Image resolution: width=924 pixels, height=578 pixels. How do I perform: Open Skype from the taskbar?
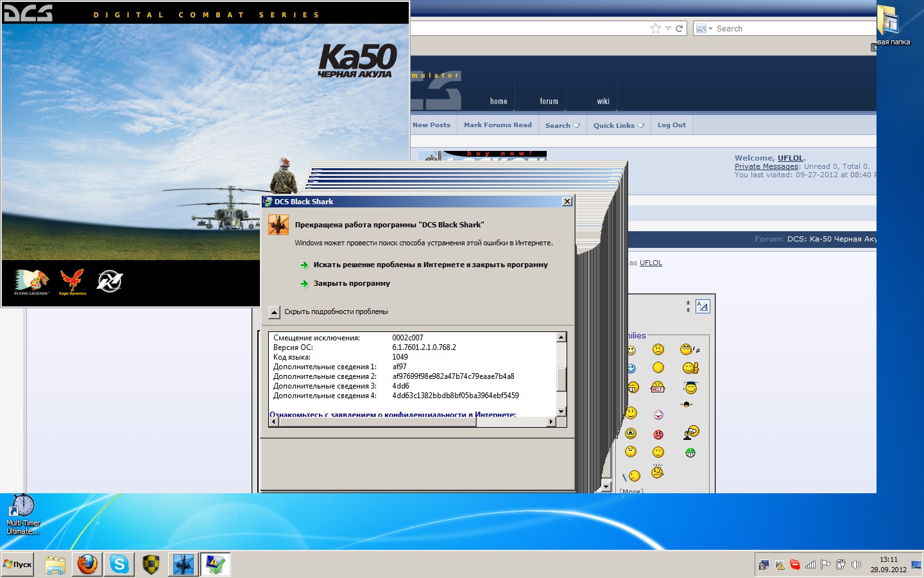click(119, 565)
